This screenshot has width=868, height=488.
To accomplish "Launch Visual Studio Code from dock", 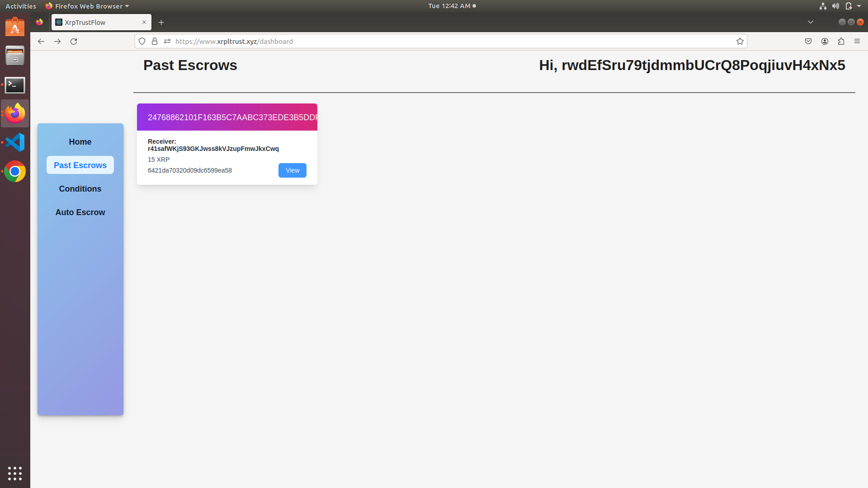I will click(x=15, y=142).
